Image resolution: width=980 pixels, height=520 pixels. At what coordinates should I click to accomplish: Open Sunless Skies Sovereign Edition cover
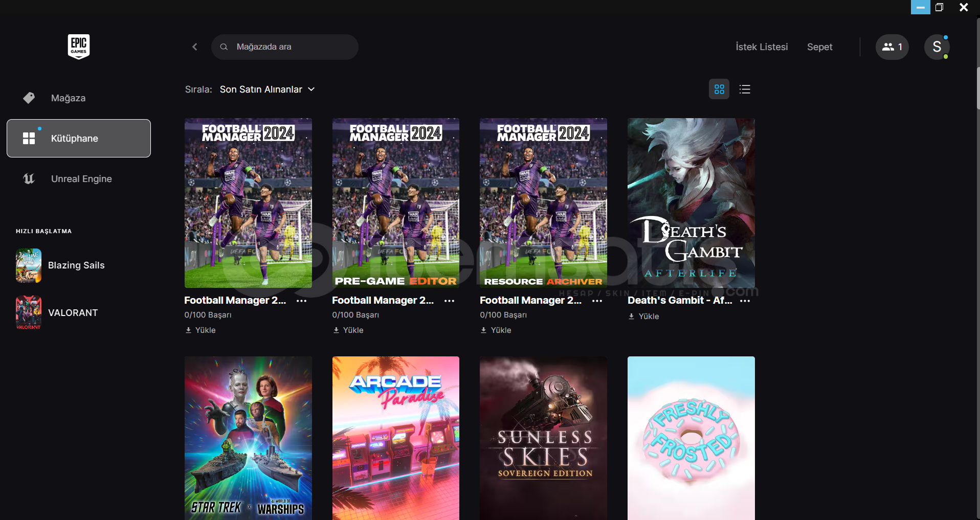point(543,438)
